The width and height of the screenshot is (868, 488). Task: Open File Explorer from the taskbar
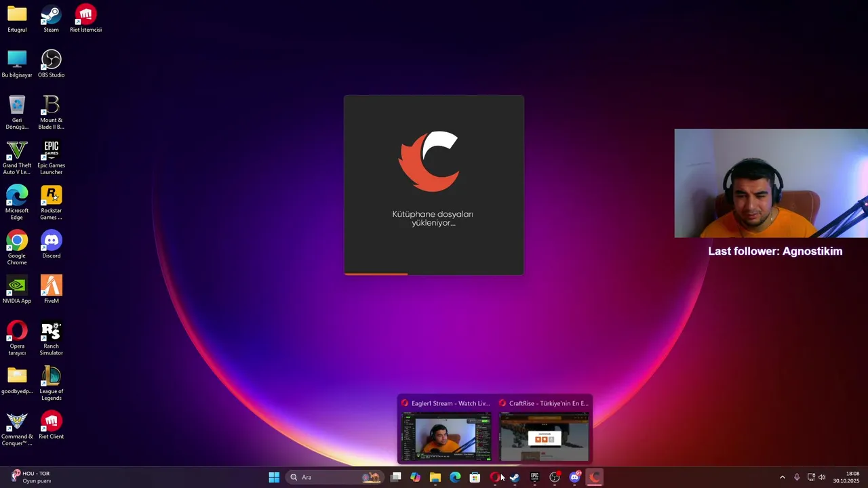pos(435,477)
